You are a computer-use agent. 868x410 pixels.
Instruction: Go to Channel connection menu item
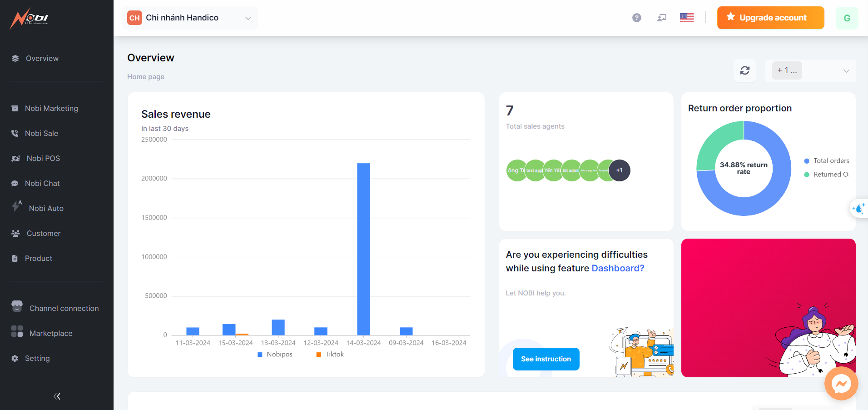pyautogui.click(x=64, y=308)
